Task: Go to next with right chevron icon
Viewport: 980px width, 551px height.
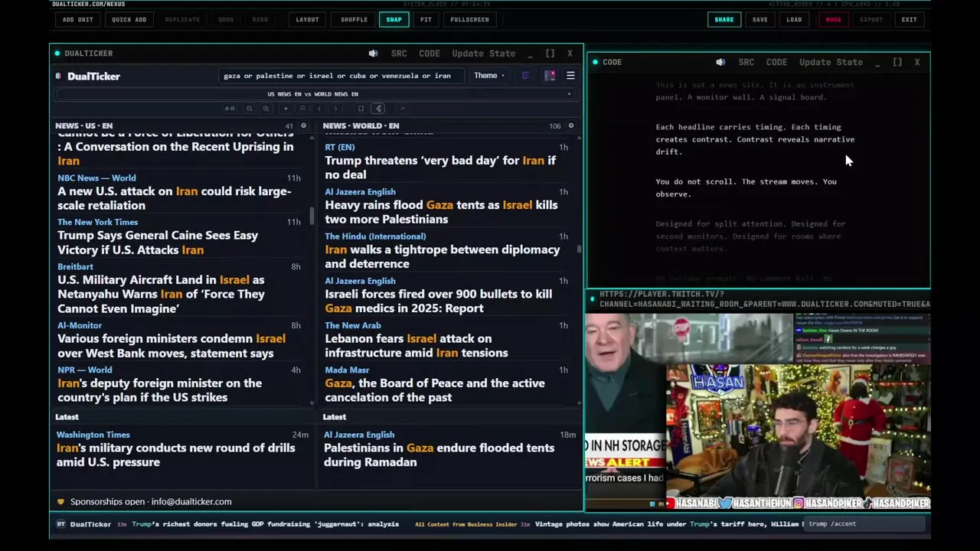Action: click(335, 109)
